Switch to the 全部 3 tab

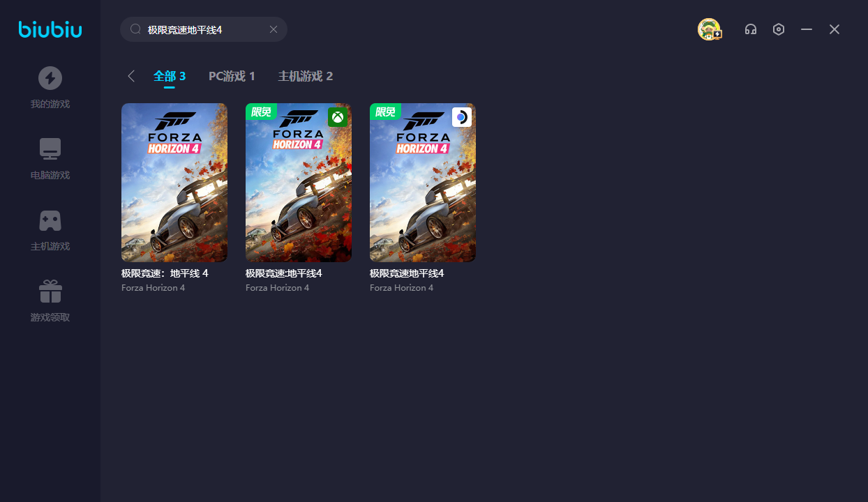point(170,76)
